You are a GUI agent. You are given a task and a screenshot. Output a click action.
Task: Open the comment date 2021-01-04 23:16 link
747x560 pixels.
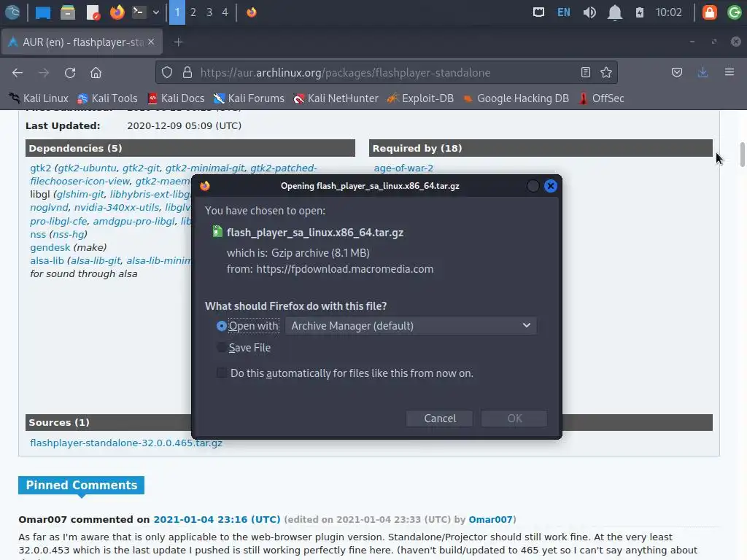[x=217, y=519]
